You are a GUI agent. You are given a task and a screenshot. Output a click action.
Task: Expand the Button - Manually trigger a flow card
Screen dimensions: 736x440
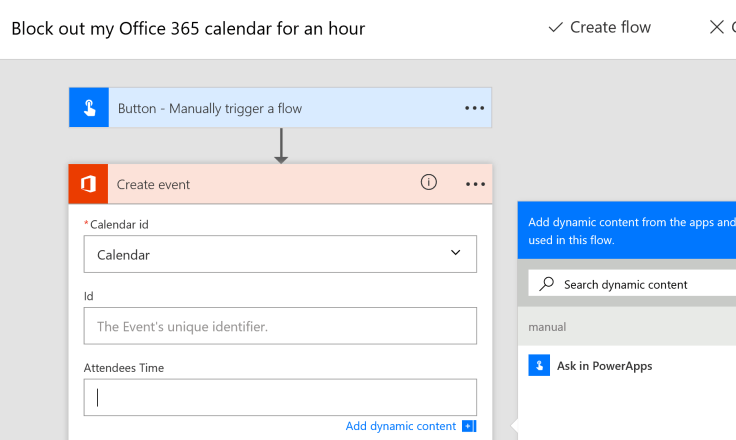coord(210,108)
